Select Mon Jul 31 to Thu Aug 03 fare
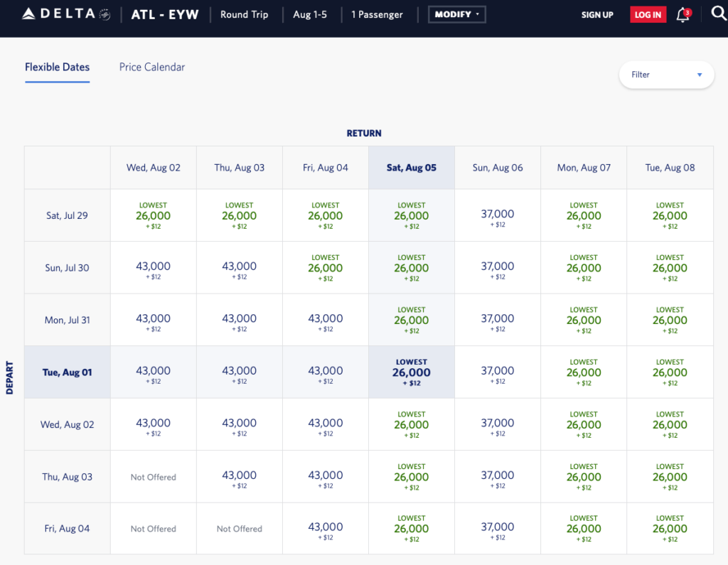Image resolution: width=728 pixels, height=565 pixels. pyautogui.click(x=239, y=321)
